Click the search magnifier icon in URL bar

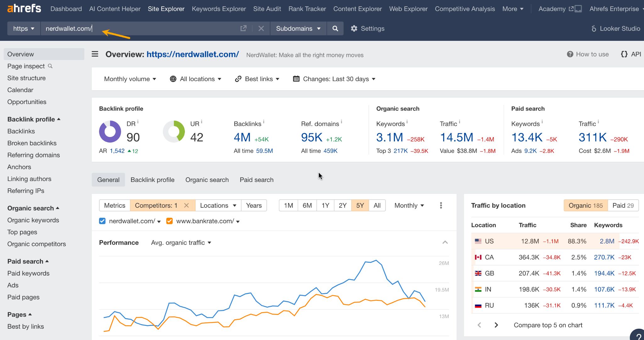pos(336,29)
